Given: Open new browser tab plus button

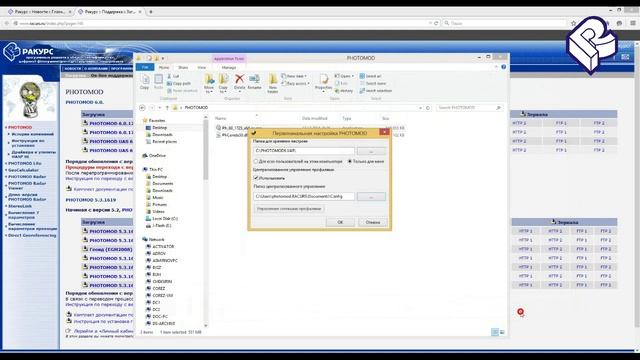Looking at the screenshot, I should pos(151,12).
